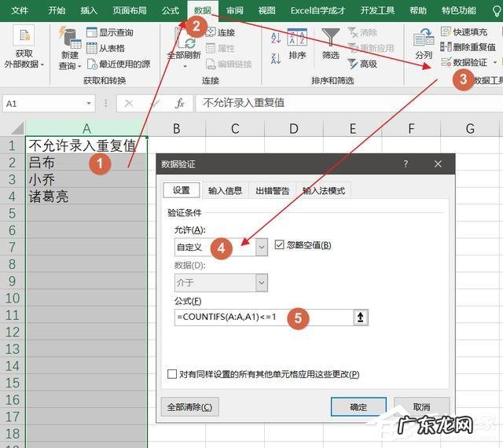Image resolution: width=503 pixels, height=448 pixels.
Task: Switch to the 公式 tab
Action: pos(171,10)
